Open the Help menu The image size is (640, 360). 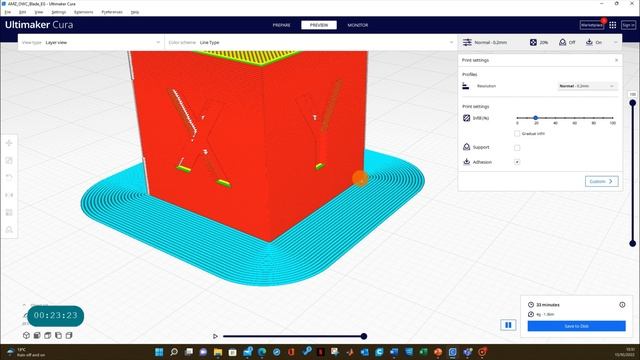click(x=135, y=12)
